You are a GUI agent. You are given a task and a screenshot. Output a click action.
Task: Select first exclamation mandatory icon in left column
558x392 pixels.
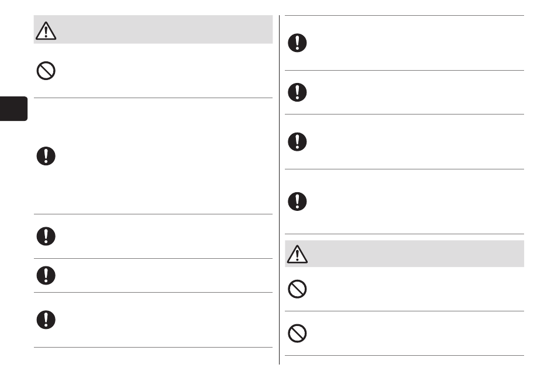[46, 156]
